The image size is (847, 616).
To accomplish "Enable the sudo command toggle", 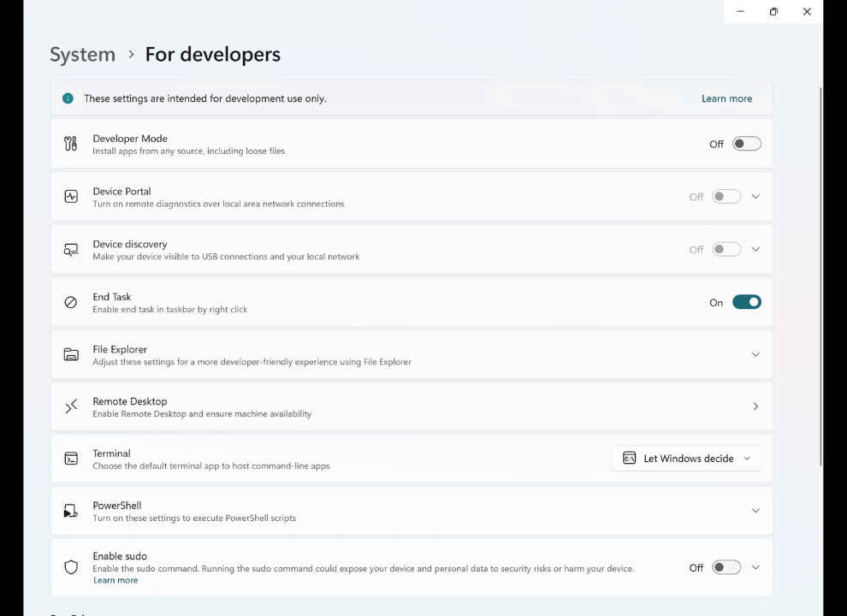I will [x=726, y=567].
